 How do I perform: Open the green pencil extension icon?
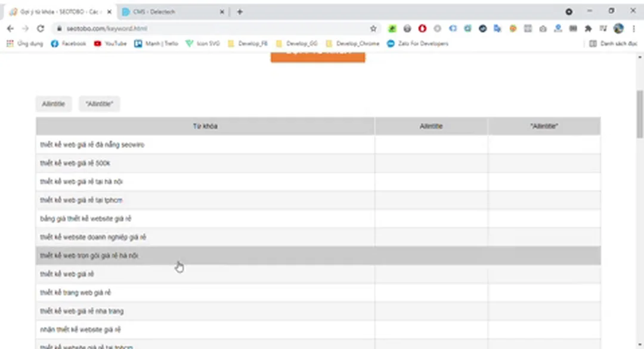tap(392, 29)
